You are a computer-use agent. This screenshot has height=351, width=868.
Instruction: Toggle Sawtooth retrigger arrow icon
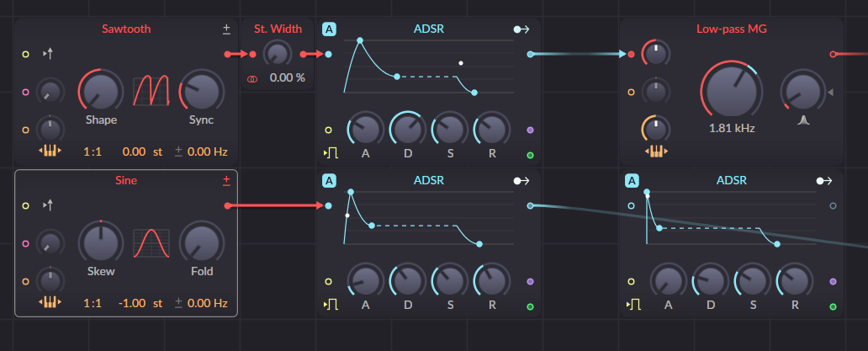(x=48, y=54)
